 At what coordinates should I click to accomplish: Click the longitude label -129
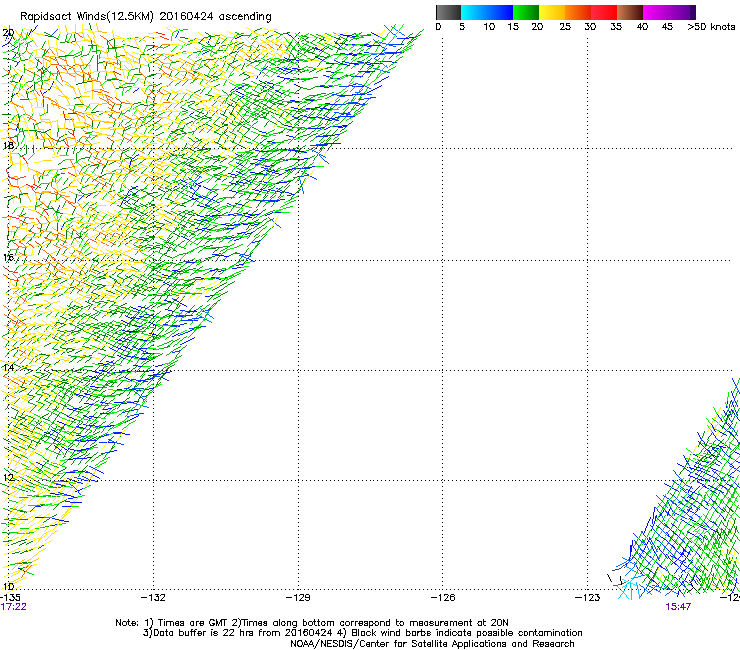pyautogui.click(x=298, y=598)
